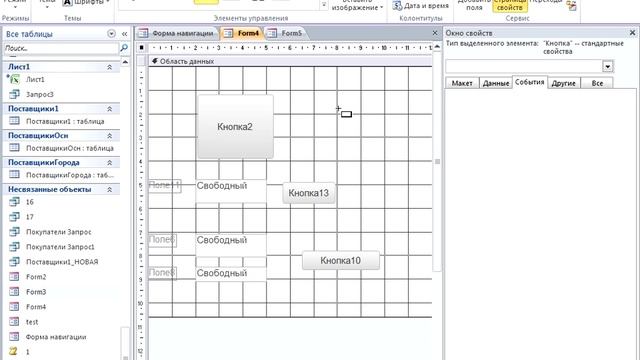640x360 pixels.
Task: Click the Form3 form icon in navigation pane
Action: pos(14,291)
